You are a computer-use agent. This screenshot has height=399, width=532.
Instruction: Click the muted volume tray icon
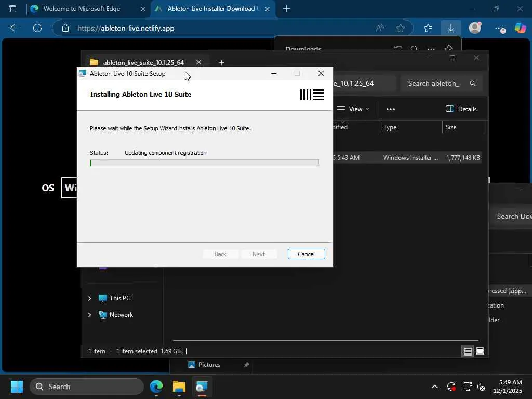point(481,387)
